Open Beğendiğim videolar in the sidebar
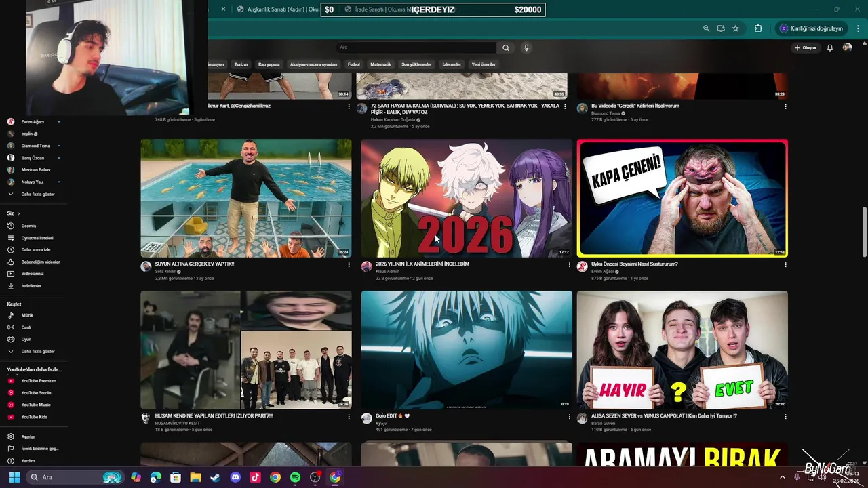Image resolution: width=868 pixels, height=488 pixels. coord(40,262)
